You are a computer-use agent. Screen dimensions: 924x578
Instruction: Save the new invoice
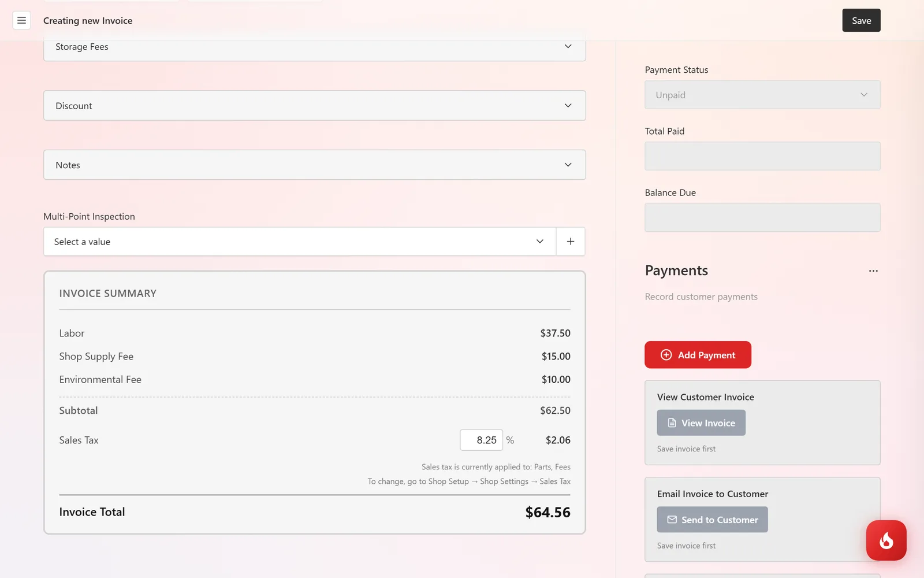point(861,20)
